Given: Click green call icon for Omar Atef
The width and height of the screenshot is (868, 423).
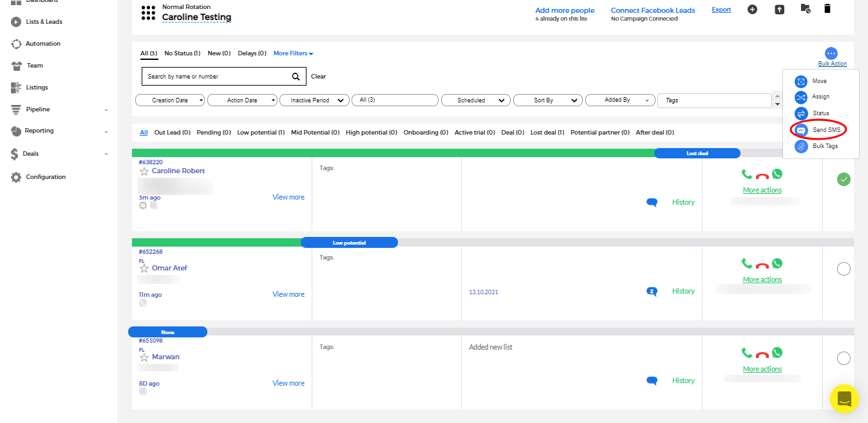Looking at the screenshot, I should tap(747, 263).
